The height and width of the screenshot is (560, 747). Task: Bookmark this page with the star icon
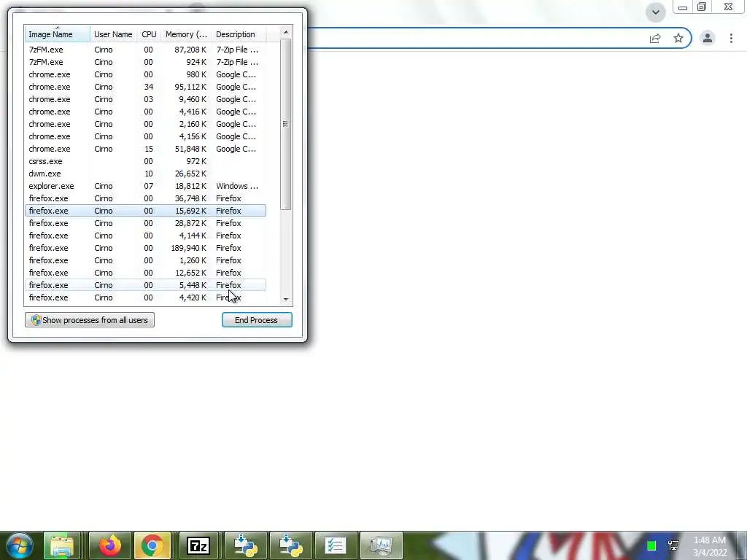678,38
